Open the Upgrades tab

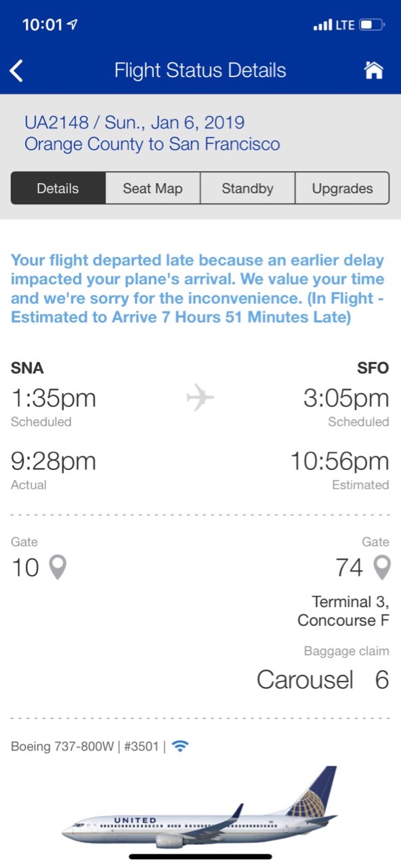343,189
